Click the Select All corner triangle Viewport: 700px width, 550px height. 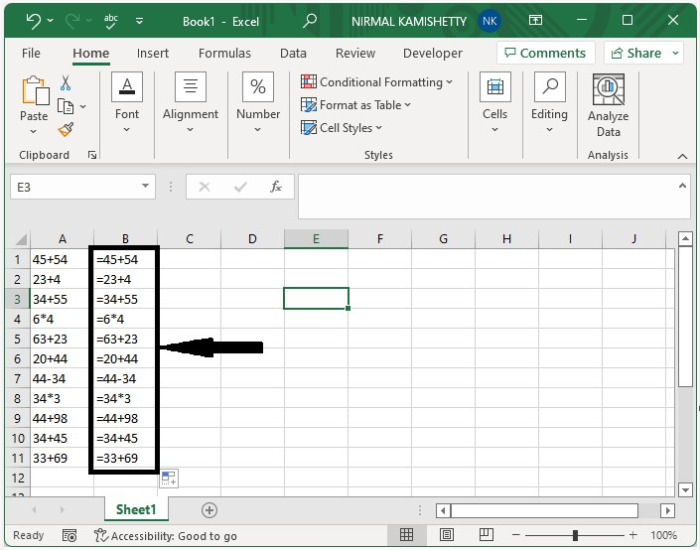(21, 240)
